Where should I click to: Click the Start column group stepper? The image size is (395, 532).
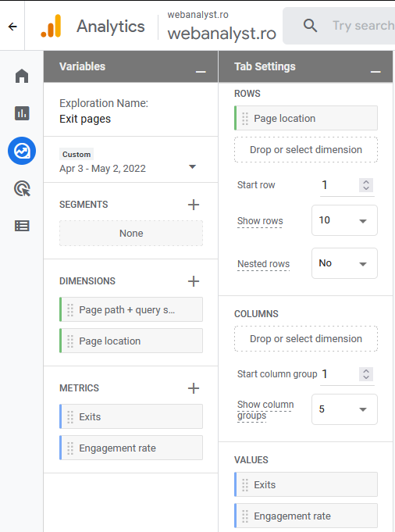pos(366,374)
